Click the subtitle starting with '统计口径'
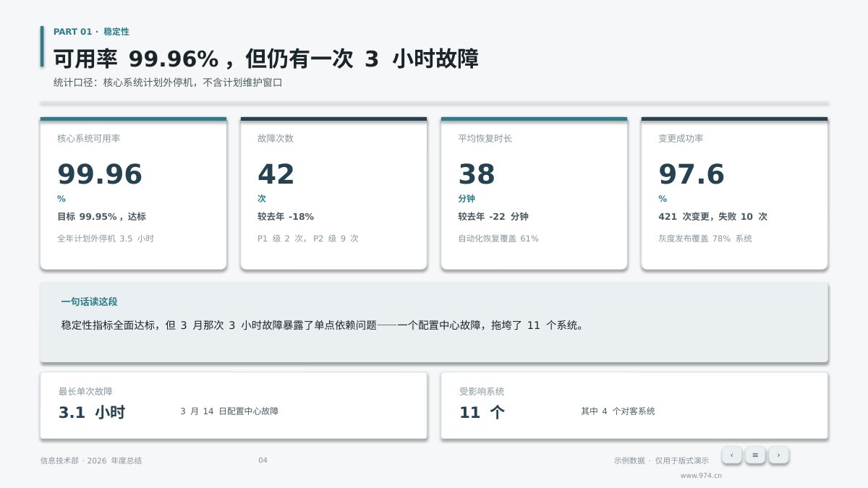 (x=167, y=82)
